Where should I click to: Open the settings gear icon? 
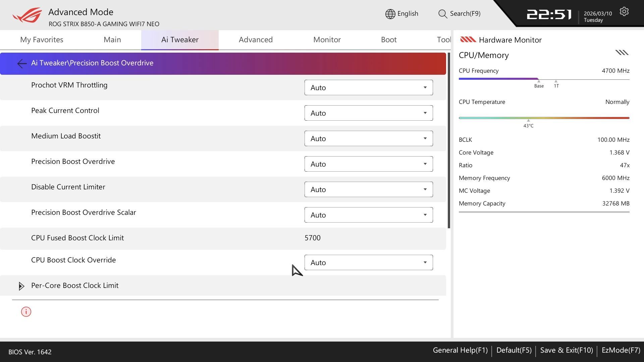click(624, 12)
